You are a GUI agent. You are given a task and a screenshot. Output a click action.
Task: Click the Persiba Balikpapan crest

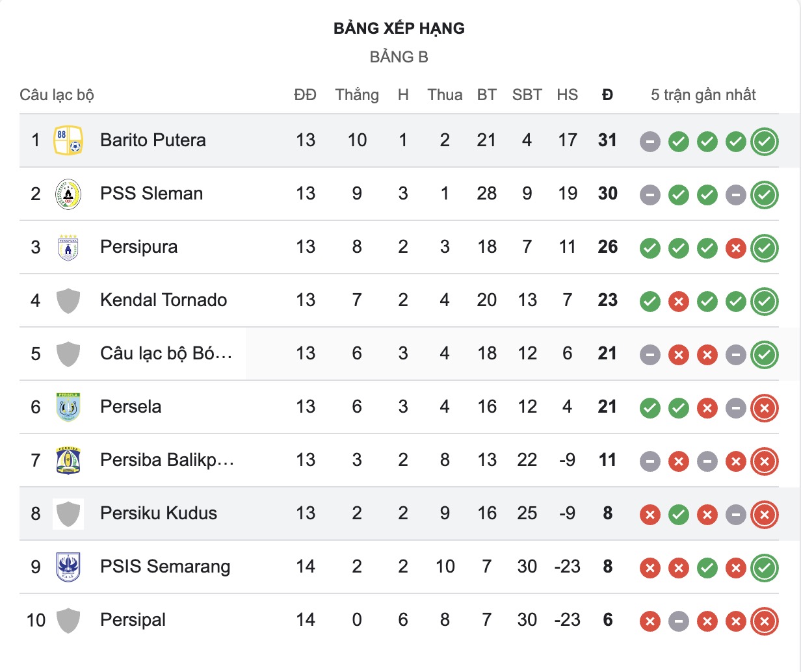[68, 460]
